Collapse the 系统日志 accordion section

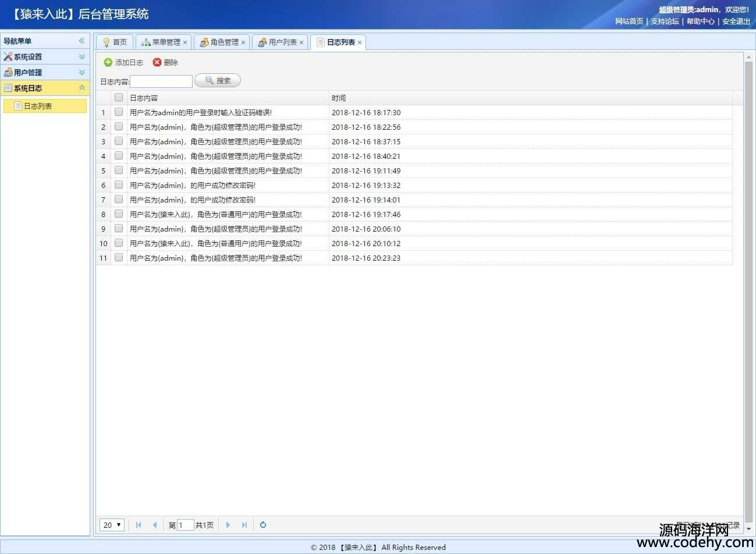pos(82,88)
